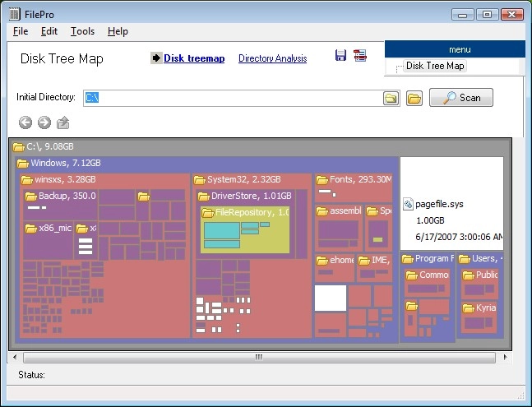Viewport: 532px width, 407px height.
Task: Click the pagefile.sys file icon
Action: coord(408,204)
